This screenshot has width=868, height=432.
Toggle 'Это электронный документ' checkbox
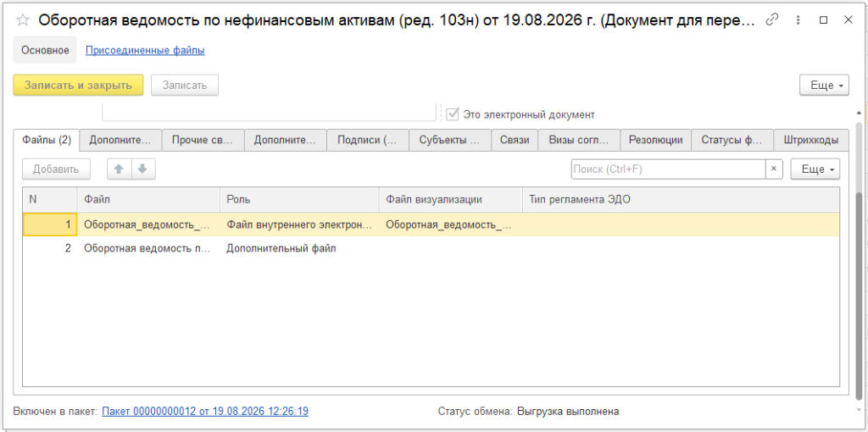(x=453, y=114)
